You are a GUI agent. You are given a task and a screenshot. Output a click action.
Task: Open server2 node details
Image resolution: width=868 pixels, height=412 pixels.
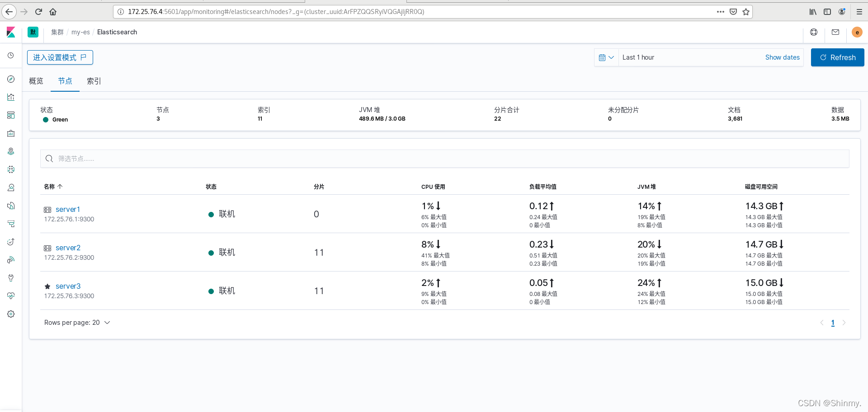tap(68, 248)
